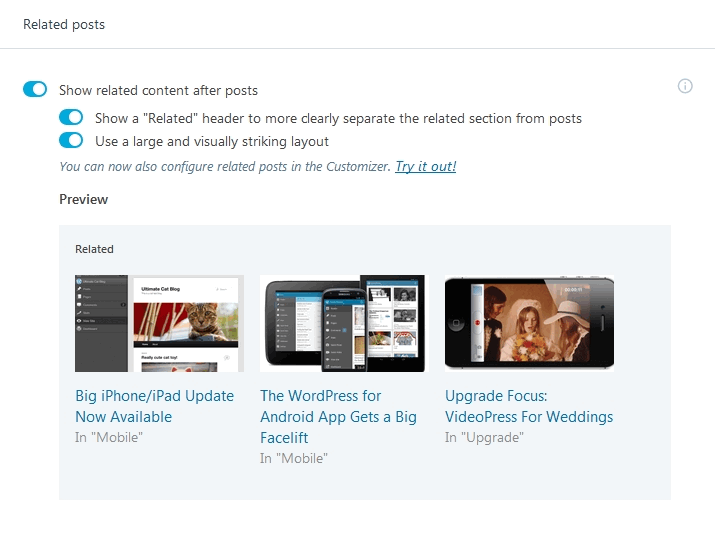Click the info icon for related posts
715x552 pixels.
(684, 86)
